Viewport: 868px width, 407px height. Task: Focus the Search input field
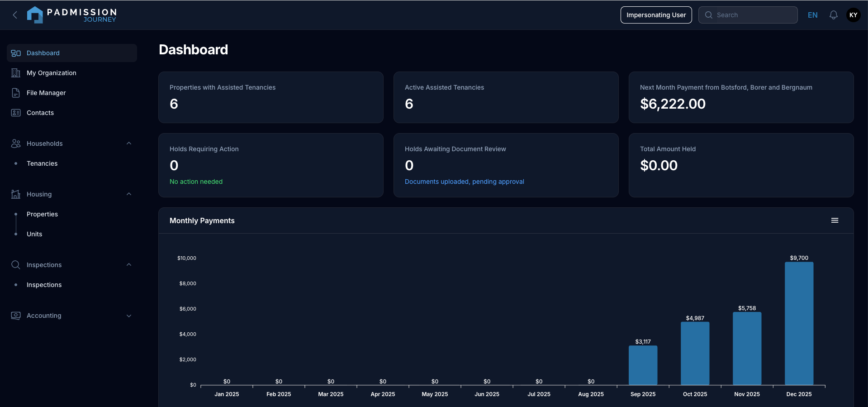(x=754, y=15)
